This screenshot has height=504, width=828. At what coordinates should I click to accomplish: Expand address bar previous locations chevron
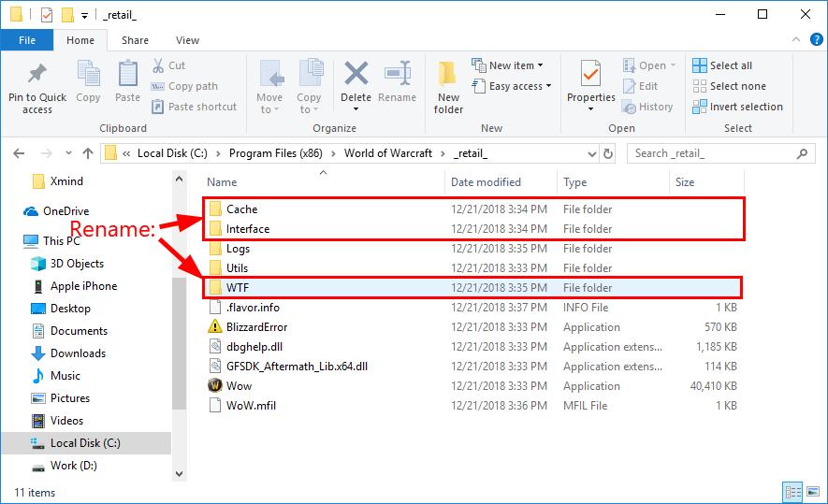pyautogui.click(x=592, y=153)
